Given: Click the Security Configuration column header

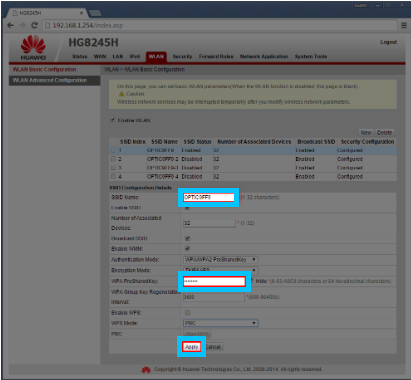Looking at the screenshot, I should pyautogui.click(x=367, y=142).
